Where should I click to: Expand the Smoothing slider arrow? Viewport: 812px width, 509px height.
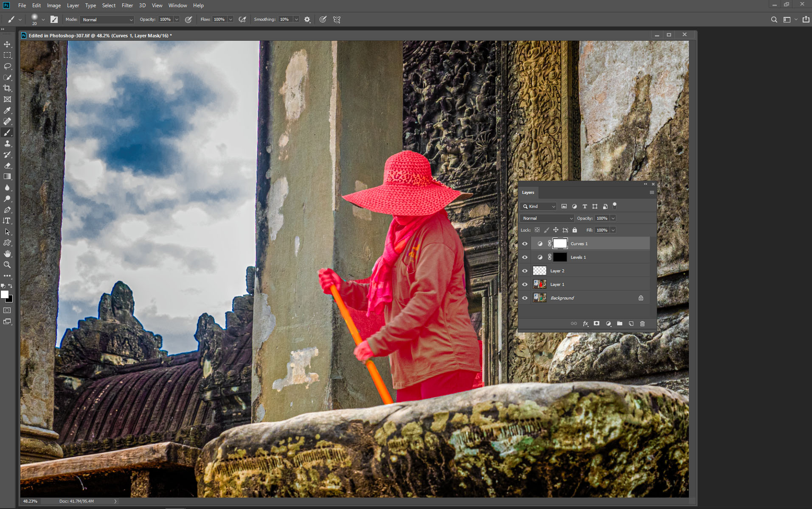click(x=296, y=20)
